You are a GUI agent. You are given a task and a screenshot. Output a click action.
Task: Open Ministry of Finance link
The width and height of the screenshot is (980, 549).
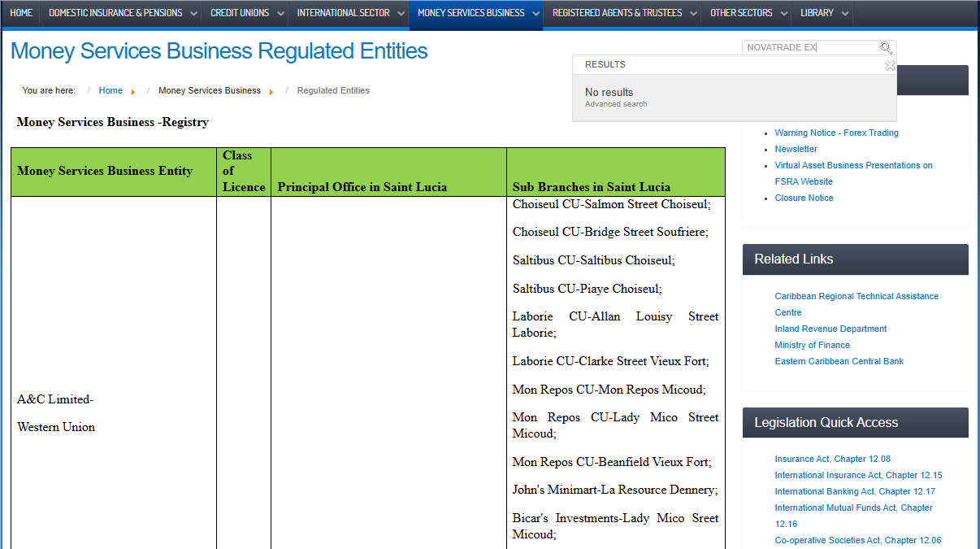(x=812, y=345)
